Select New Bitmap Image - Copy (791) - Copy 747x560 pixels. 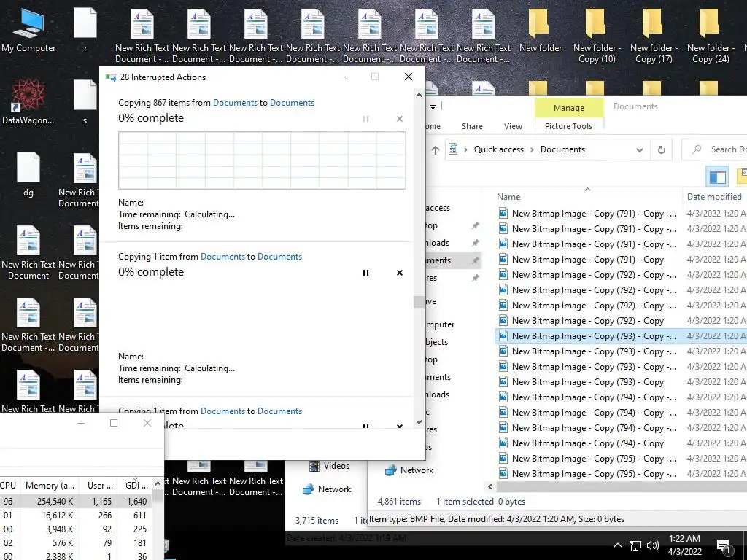click(587, 260)
